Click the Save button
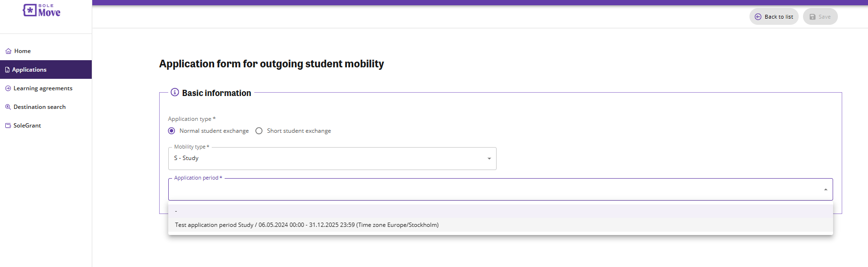 pyautogui.click(x=820, y=17)
